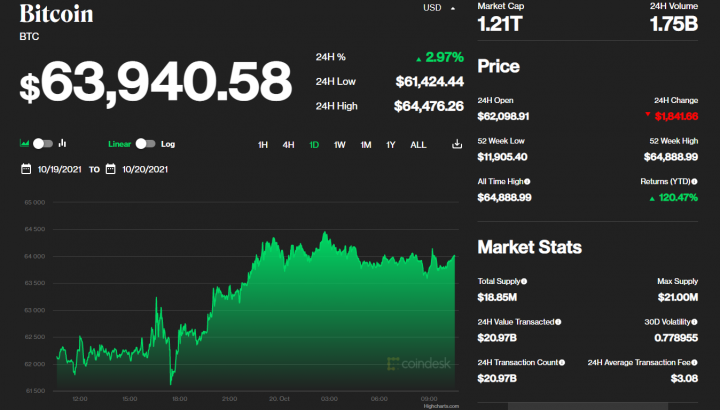Download the chart data
This screenshot has width=720, height=410.
pos(458,145)
